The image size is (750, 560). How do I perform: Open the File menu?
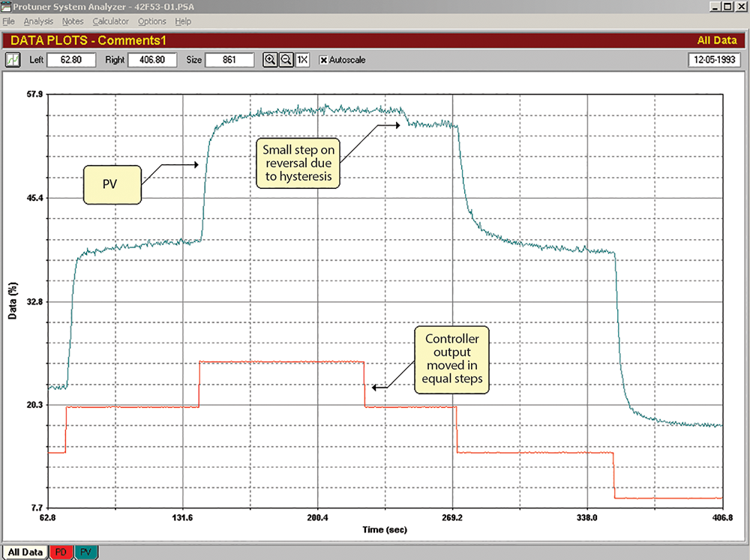click(x=8, y=22)
